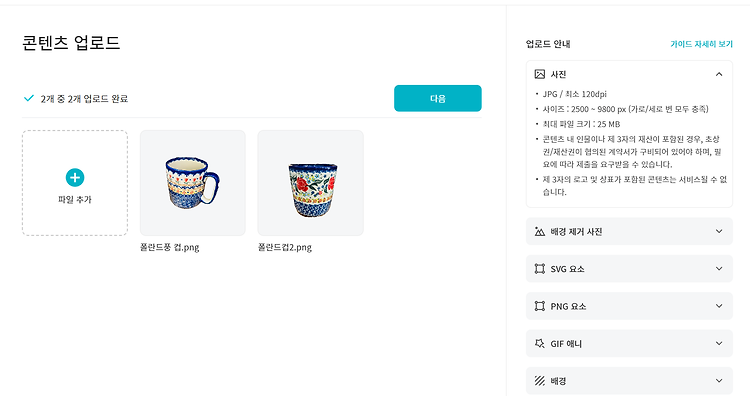Expand the 배경 section chevron

pos(718,381)
